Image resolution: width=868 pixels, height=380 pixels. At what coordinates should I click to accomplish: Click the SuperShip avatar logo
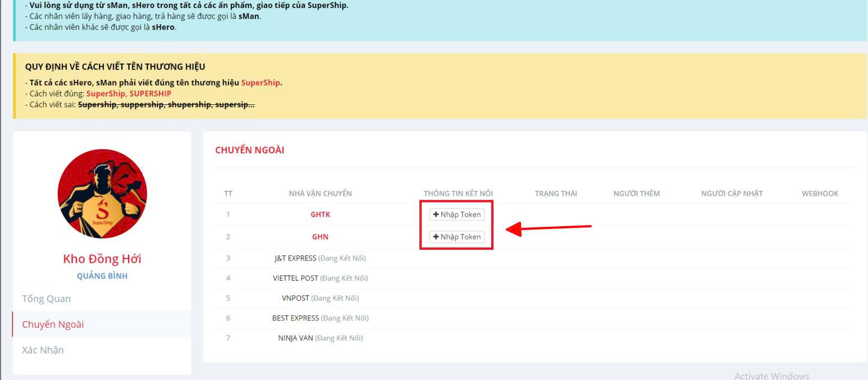102,194
